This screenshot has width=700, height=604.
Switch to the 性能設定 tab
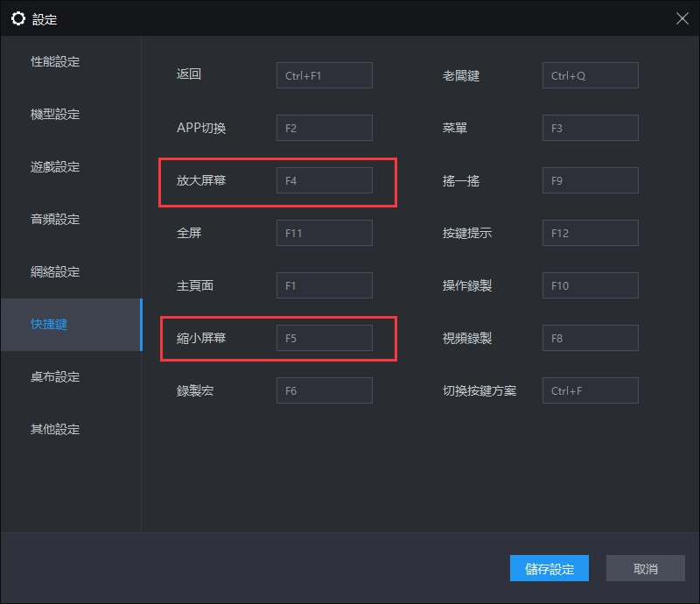click(52, 61)
